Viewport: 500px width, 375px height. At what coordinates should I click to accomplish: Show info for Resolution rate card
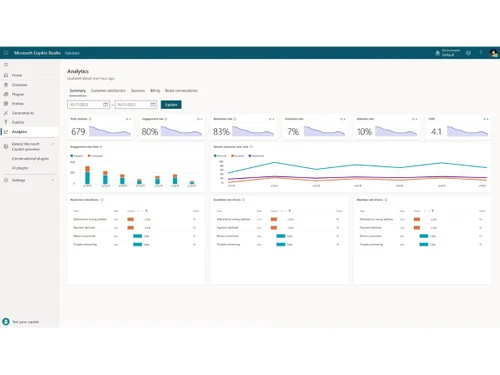coord(235,119)
